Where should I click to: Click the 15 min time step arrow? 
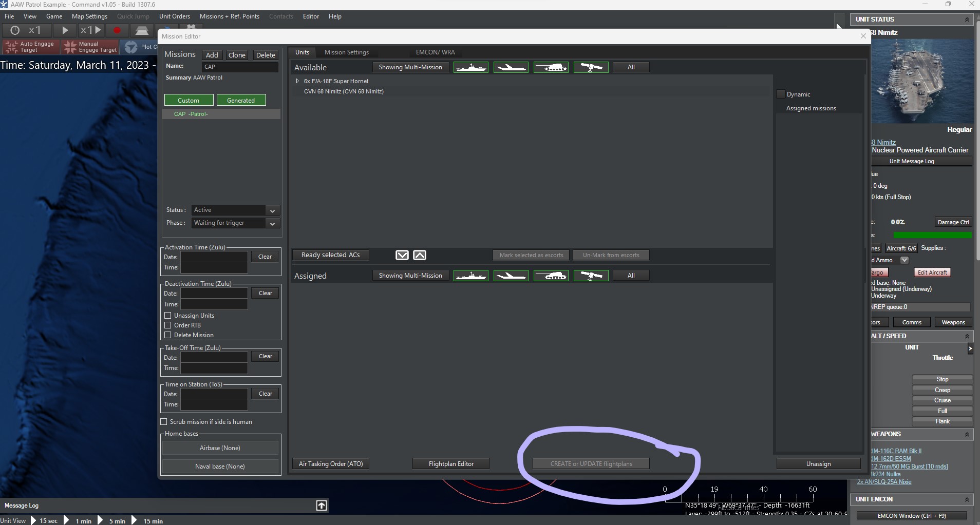[x=134, y=520]
